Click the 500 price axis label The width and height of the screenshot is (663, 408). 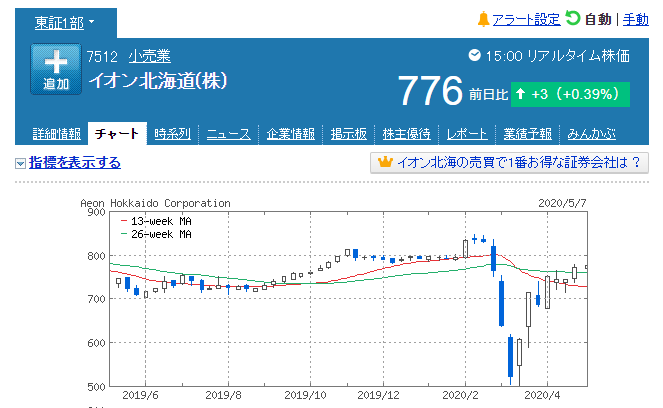pos(96,386)
